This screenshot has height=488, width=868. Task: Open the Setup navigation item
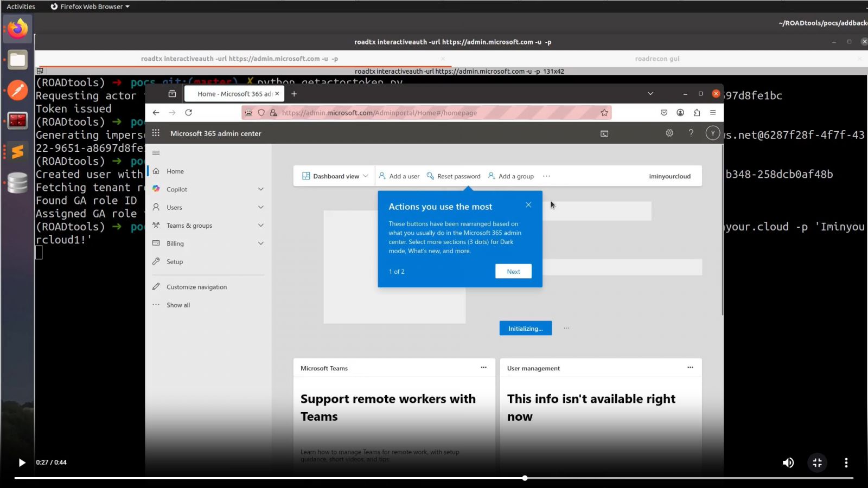tap(175, 262)
